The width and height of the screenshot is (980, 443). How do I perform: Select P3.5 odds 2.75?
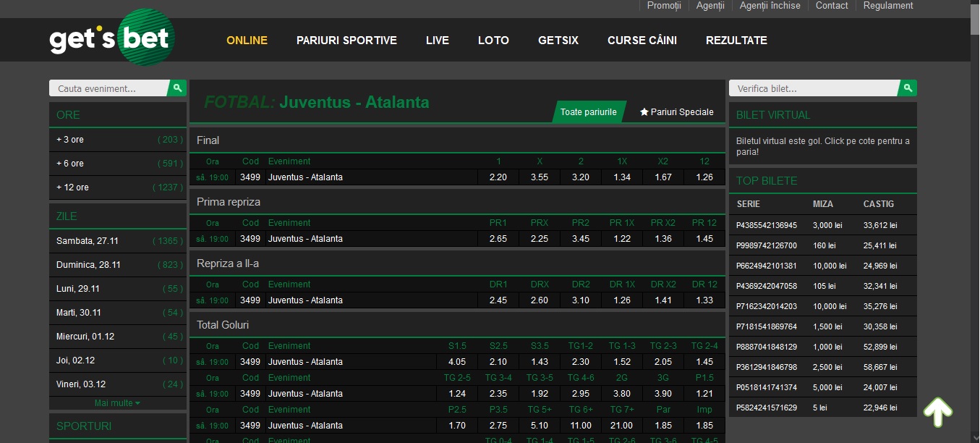498,426
